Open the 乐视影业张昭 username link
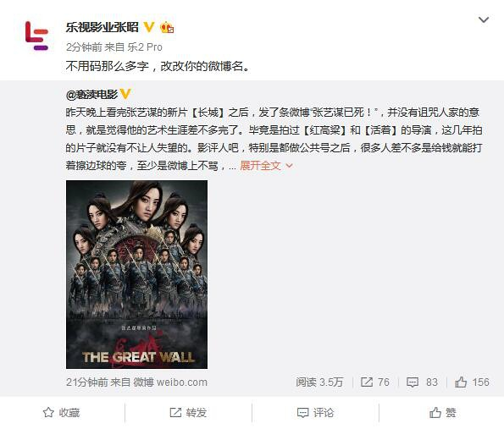Screen dimensions: 504x429 pos(102,27)
